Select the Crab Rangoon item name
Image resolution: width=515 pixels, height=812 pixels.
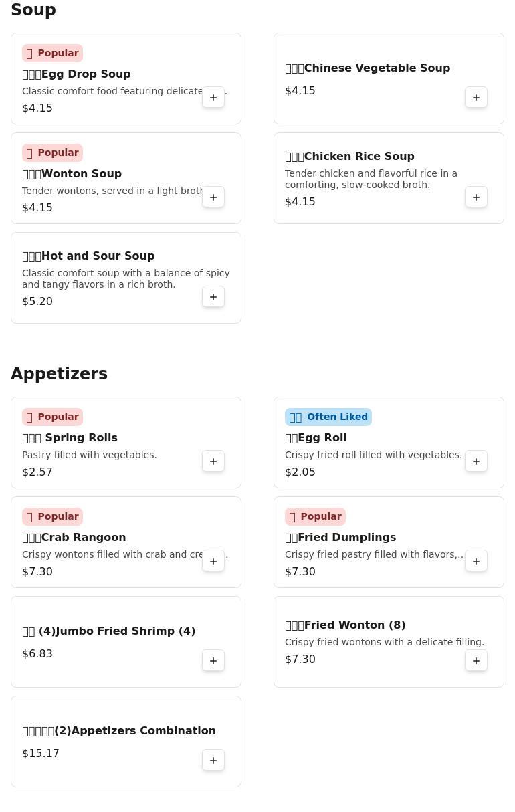83,538
